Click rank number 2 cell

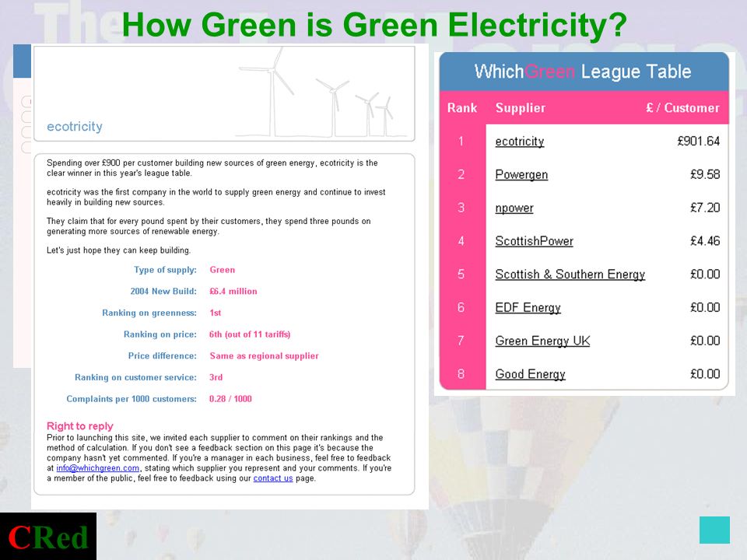(461, 175)
